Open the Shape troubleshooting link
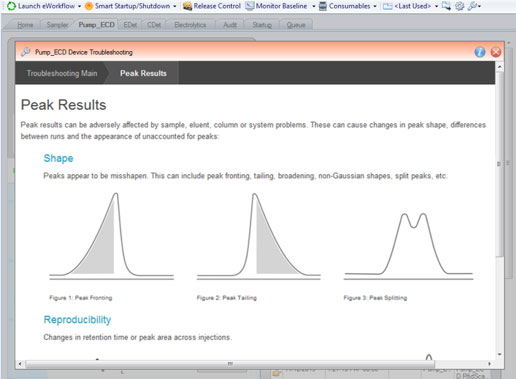The width and height of the screenshot is (516, 379). click(58, 158)
